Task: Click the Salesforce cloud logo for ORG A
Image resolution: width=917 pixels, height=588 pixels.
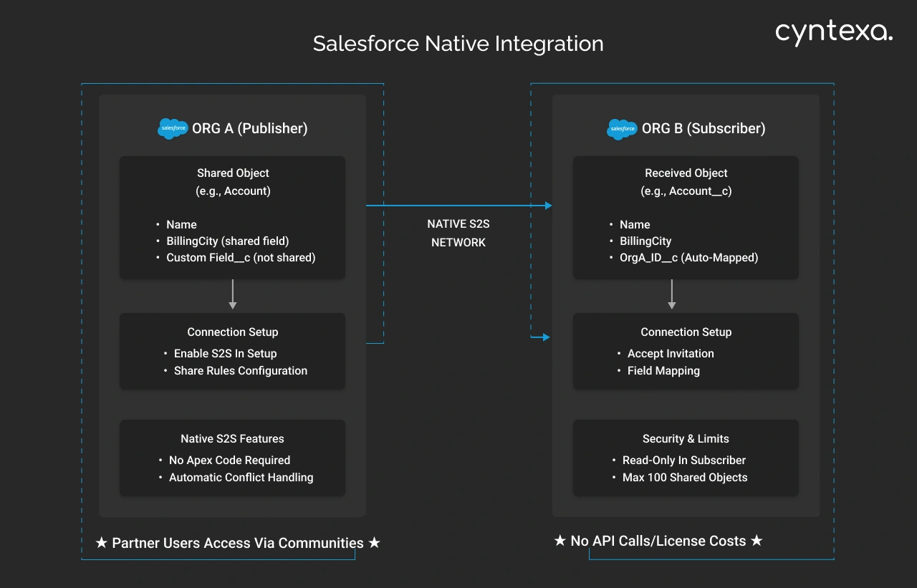Action: (x=172, y=129)
